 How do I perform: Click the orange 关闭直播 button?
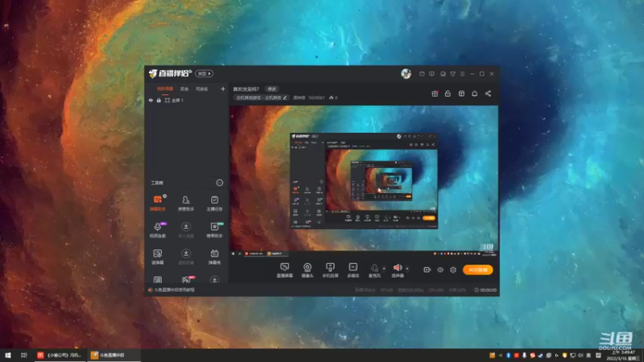(477, 269)
